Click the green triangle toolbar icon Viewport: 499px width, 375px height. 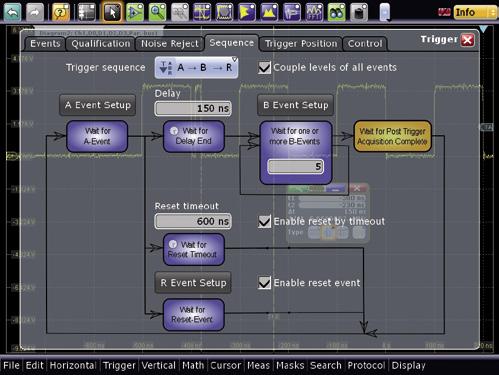[135, 12]
